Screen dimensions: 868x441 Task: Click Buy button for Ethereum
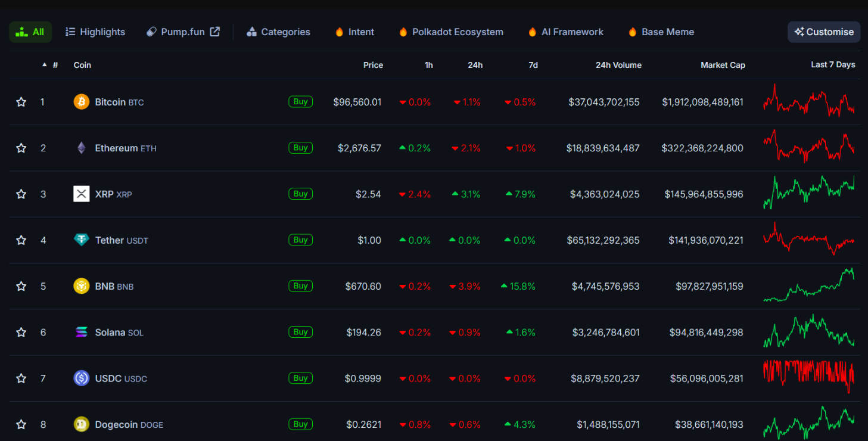[x=301, y=148]
